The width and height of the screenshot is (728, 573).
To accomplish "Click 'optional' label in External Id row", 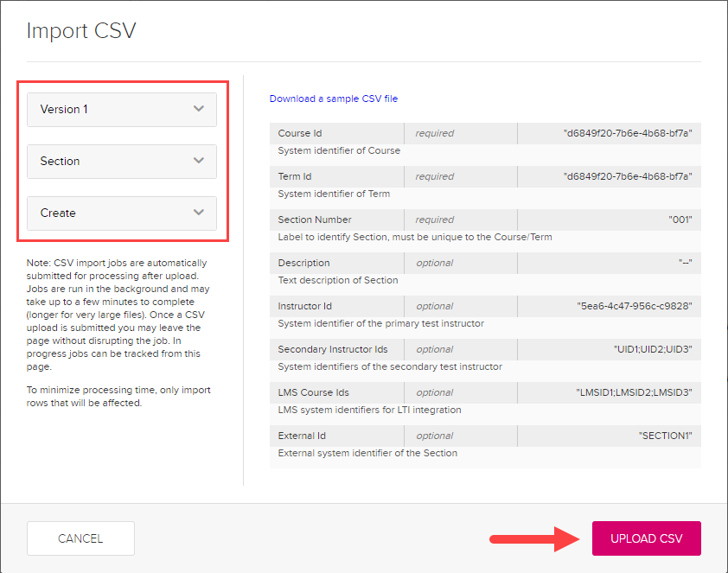I will [435, 436].
